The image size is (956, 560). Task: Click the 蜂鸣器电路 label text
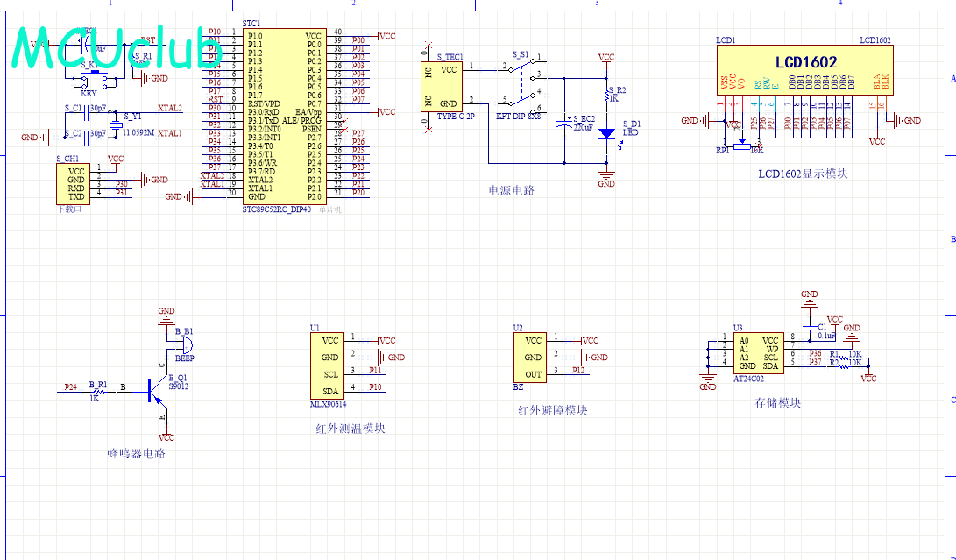(136, 453)
